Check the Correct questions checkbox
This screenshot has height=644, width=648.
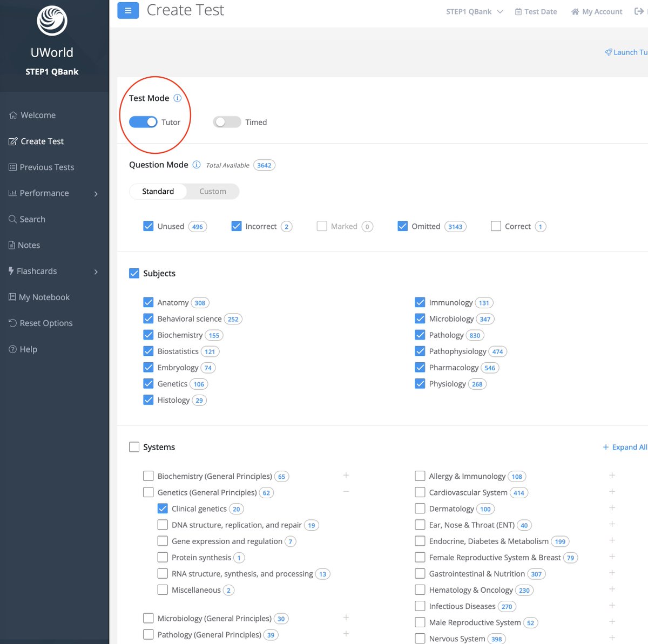(496, 226)
